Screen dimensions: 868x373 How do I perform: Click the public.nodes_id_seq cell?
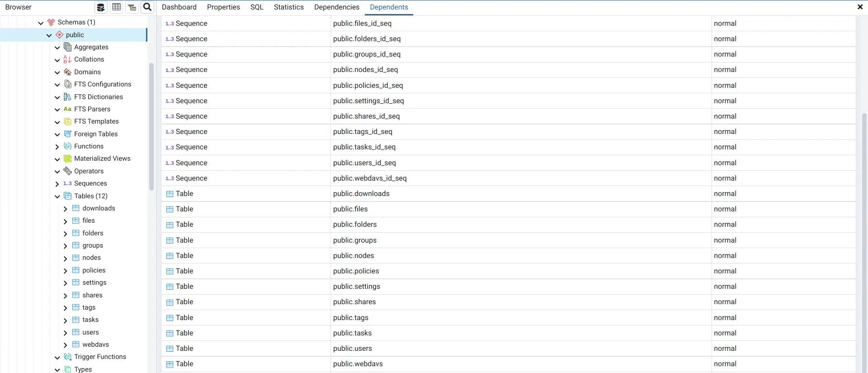(521, 70)
